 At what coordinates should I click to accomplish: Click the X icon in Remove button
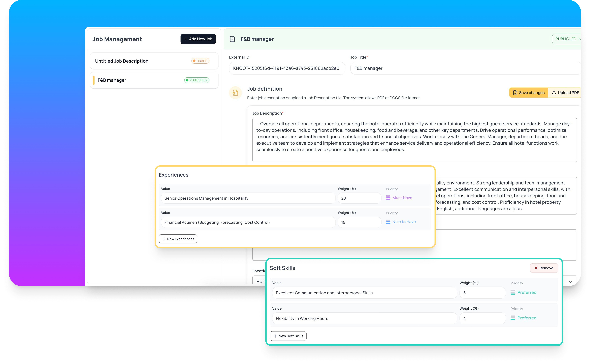[x=536, y=268]
